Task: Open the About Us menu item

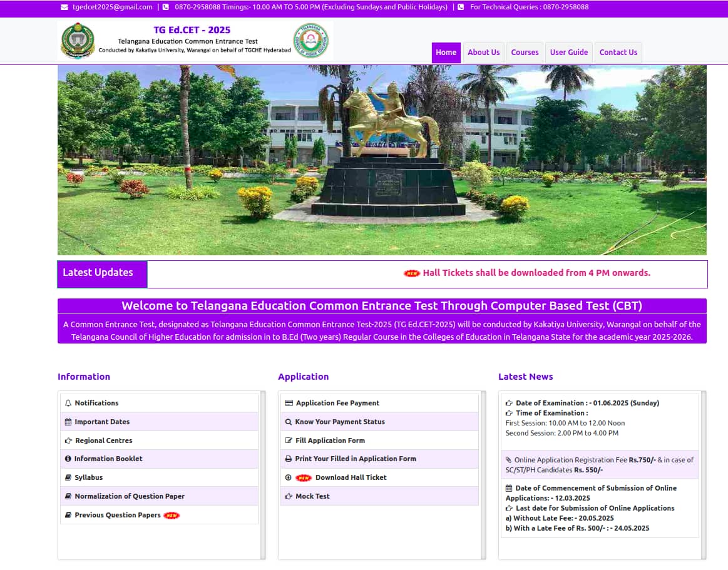Action: tap(483, 53)
